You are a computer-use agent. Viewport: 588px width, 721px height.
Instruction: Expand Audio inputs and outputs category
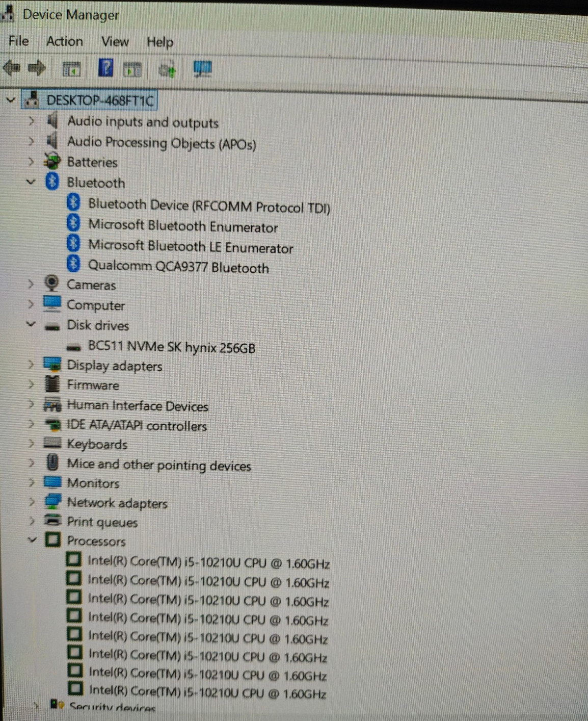click(31, 121)
